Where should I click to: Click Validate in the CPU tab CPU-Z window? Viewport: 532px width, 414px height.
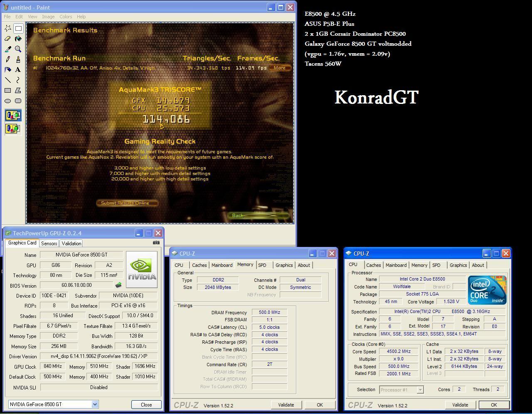pyautogui.click(x=460, y=405)
